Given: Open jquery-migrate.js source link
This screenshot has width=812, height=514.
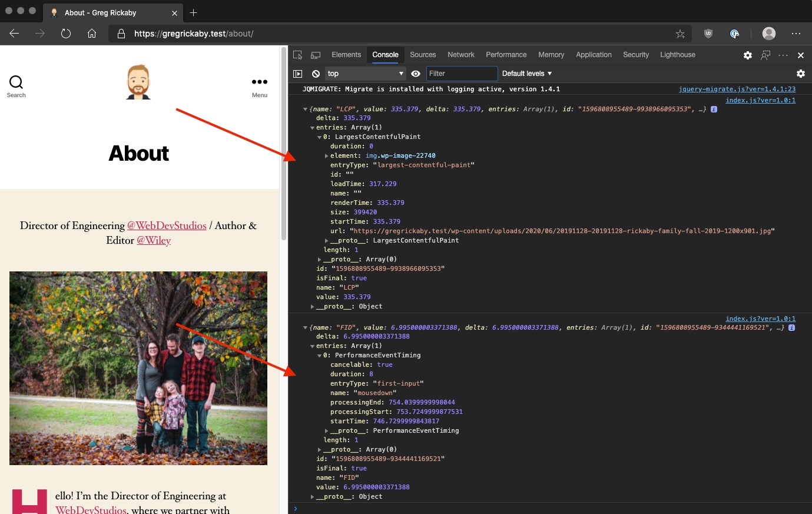Looking at the screenshot, I should pos(737,89).
